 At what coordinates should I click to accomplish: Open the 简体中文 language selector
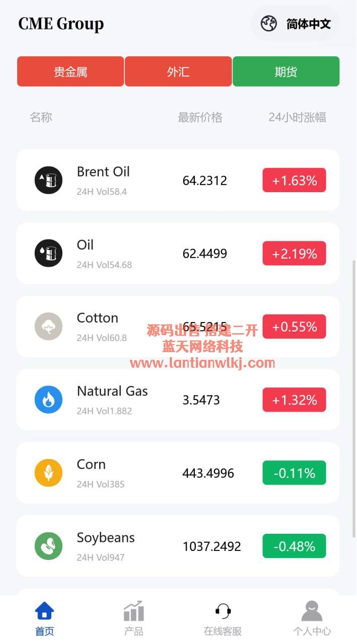coord(296,24)
